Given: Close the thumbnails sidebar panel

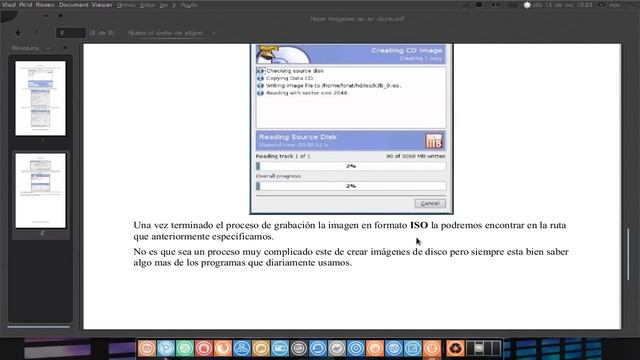Looking at the screenshot, I should click(x=65, y=48).
